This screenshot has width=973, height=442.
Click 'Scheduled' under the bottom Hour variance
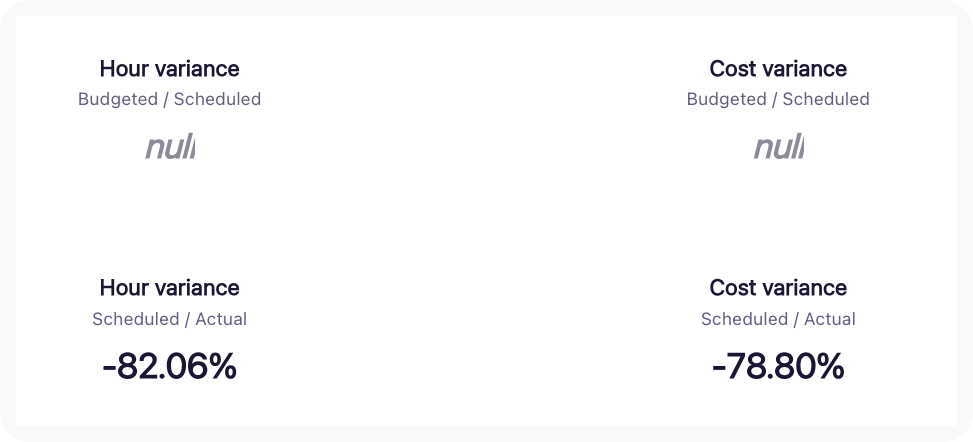[x=131, y=319]
